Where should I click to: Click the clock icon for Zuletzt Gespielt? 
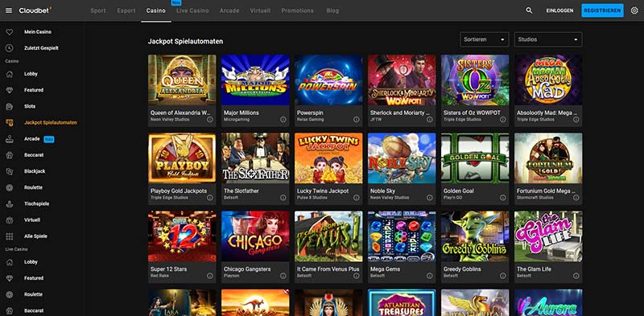pyautogui.click(x=10, y=48)
